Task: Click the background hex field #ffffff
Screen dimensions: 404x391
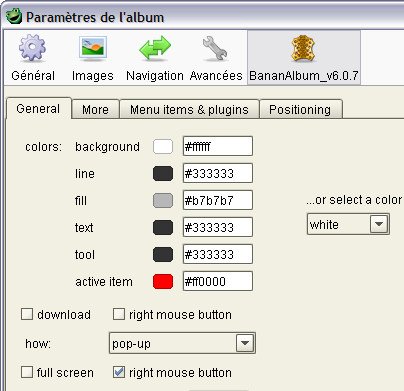Action: (218, 146)
